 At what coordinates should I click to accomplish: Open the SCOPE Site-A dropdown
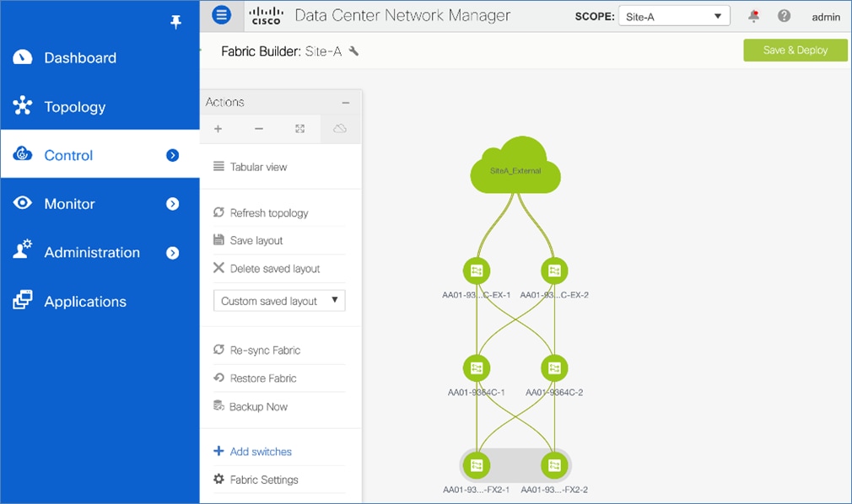point(674,16)
